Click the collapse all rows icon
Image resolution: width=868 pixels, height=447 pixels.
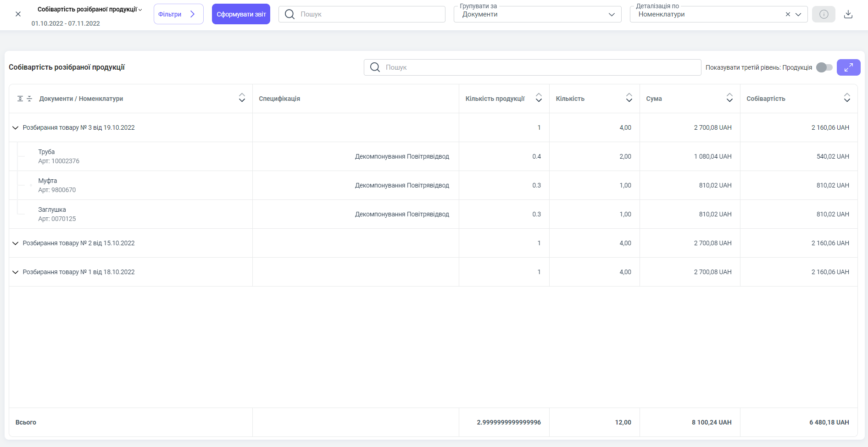click(x=29, y=99)
